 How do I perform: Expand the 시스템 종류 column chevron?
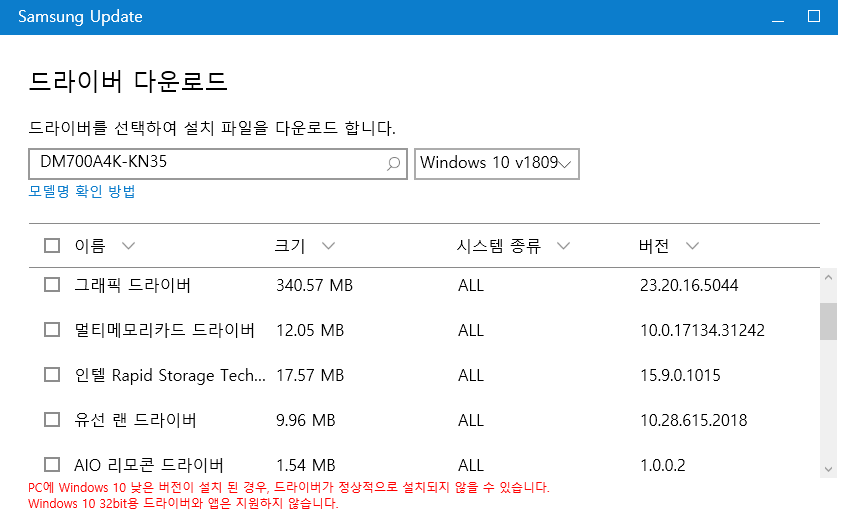tap(564, 246)
